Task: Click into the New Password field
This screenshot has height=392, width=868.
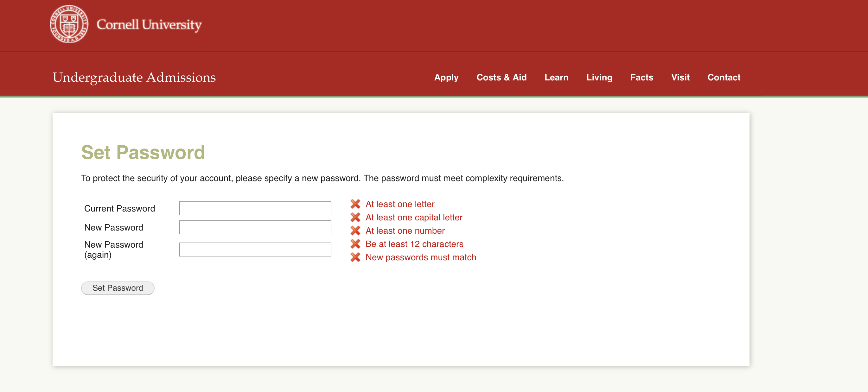Action: coord(255,228)
